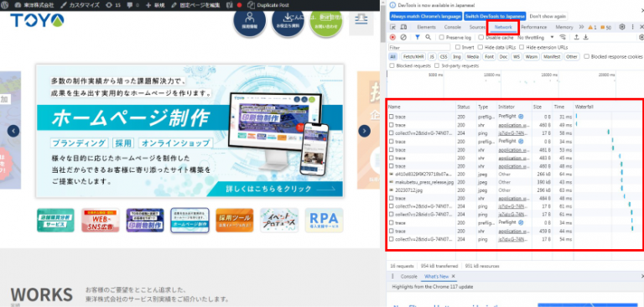Expand more DevTools tabs chevron
The height and width of the screenshot is (307, 644).
pyautogui.click(x=582, y=27)
